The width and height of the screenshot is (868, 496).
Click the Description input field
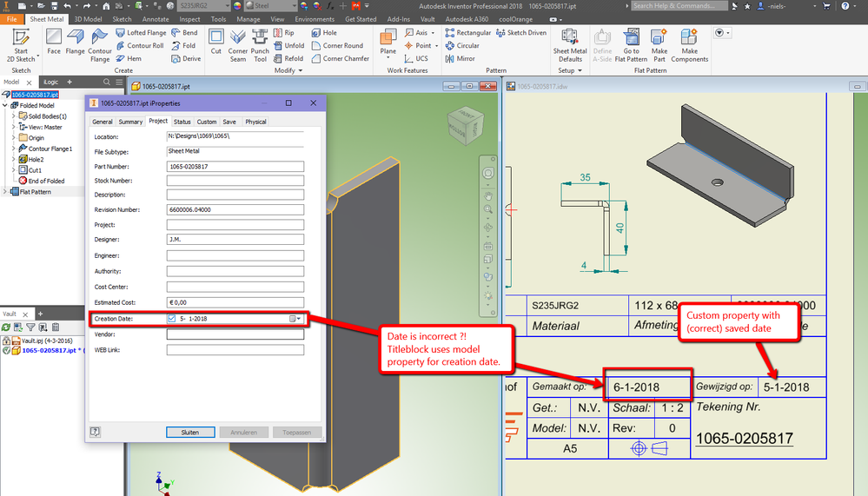click(x=235, y=195)
